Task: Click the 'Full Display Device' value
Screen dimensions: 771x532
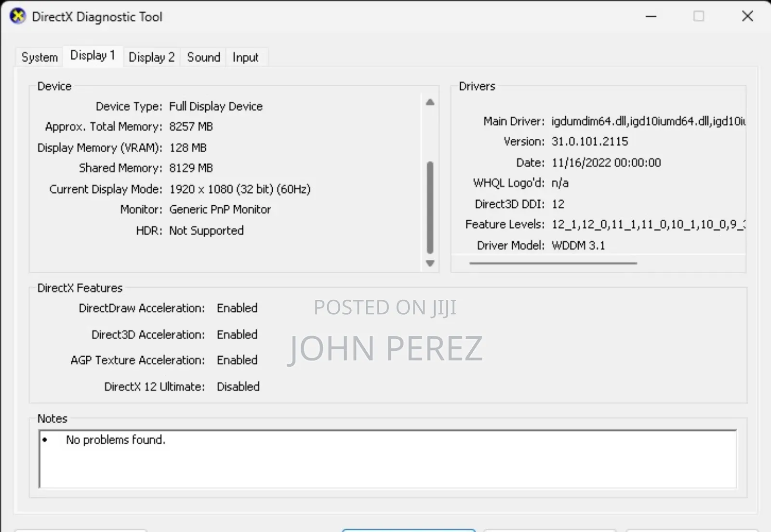Action: pyautogui.click(x=216, y=106)
